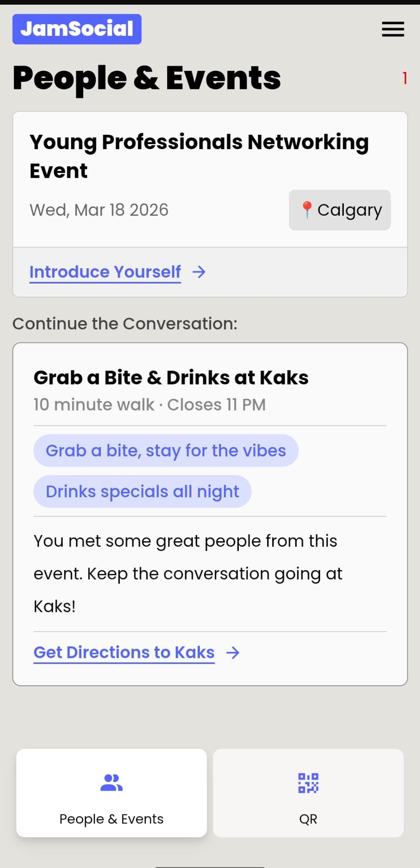
Task: Click the Wed, Mar 18 2026 date
Action: (x=99, y=210)
